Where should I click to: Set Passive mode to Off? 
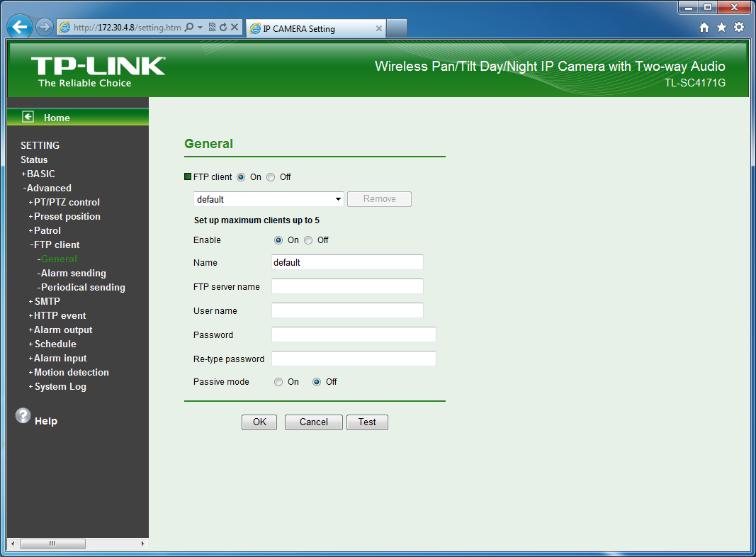click(317, 382)
